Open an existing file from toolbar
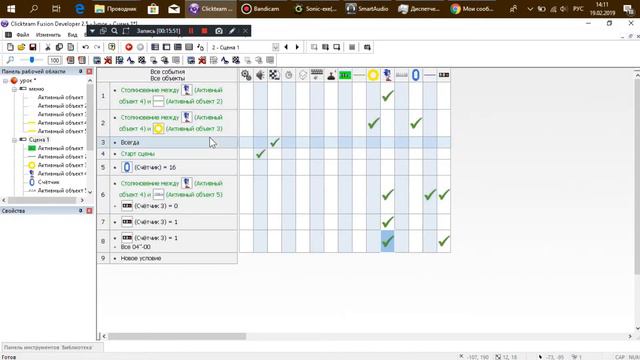Image resolution: width=640 pixels, height=360 pixels. pos(21,47)
